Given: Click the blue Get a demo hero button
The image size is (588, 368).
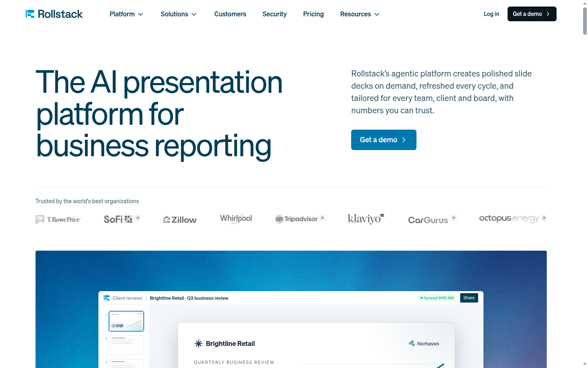Looking at the screenshot, I should (x=384, y=140).
